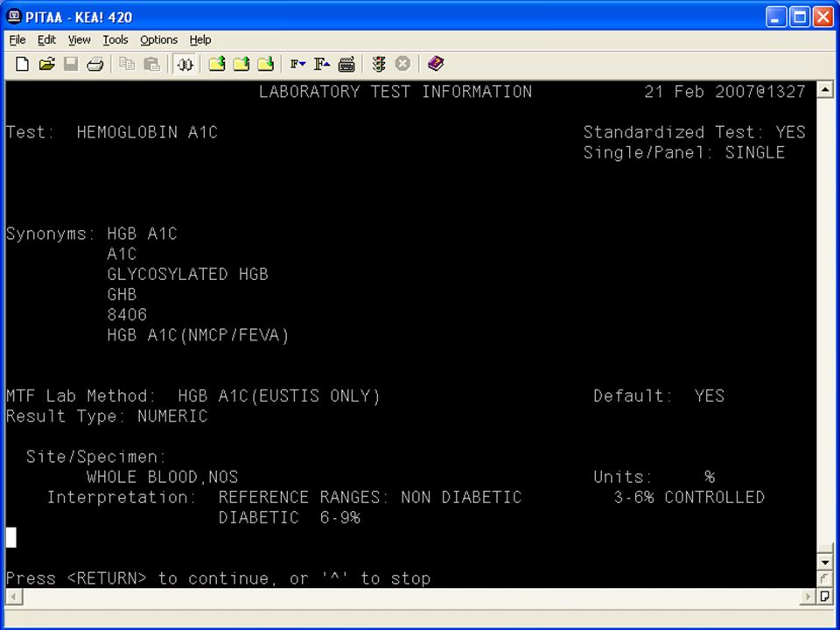Close the PITAA - KEA! 420 window
840x630 pixels.
point(822,17)
